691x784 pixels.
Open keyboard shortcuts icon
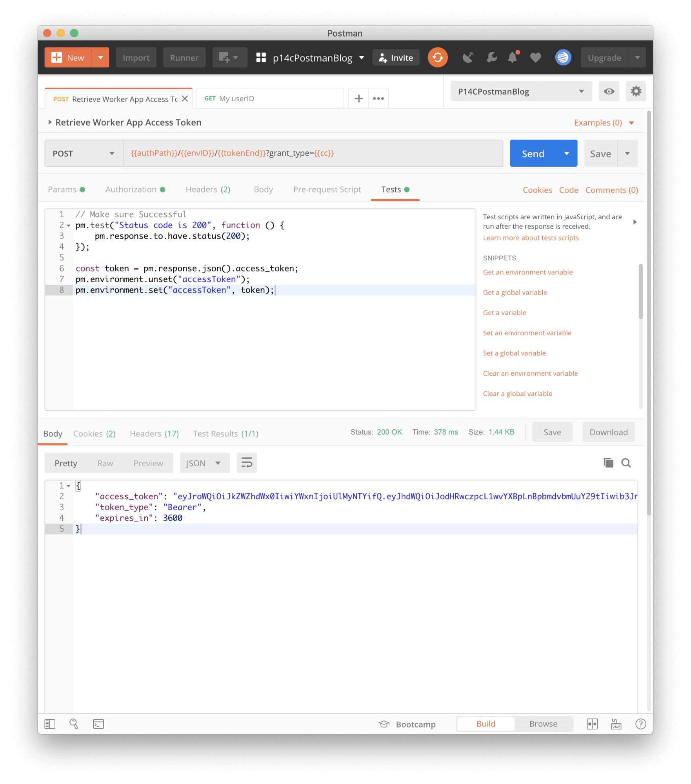point(616,724)
